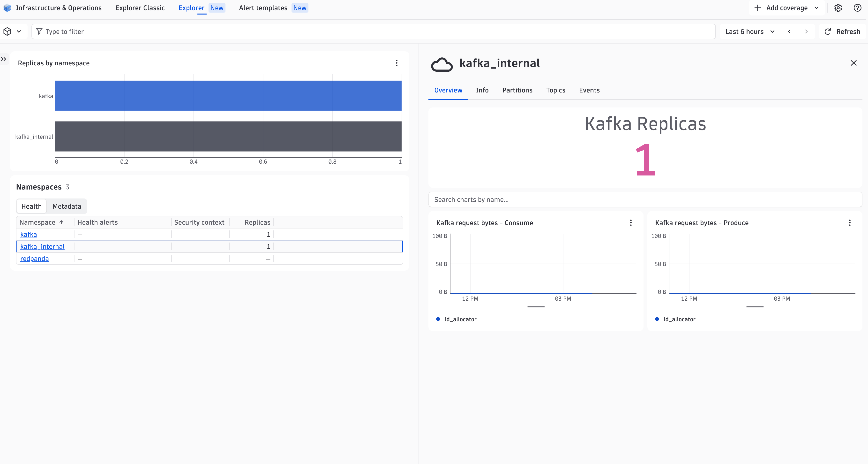Open the entity type cube selector
Viewport: 868px width, 464px height.
[x=13, y=31]
